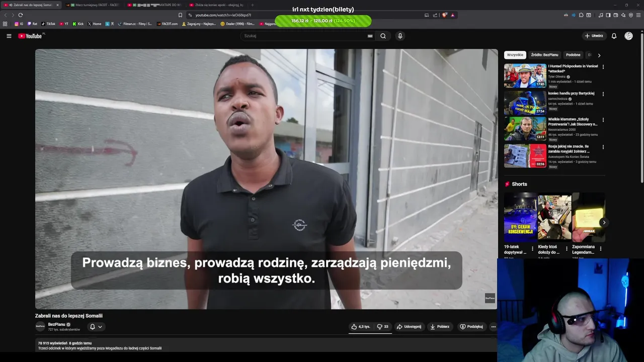Image resolution: width=644 pixels, height=362 pixels.
Task: Open the TikTok bookmark
Action: point(48,24)
